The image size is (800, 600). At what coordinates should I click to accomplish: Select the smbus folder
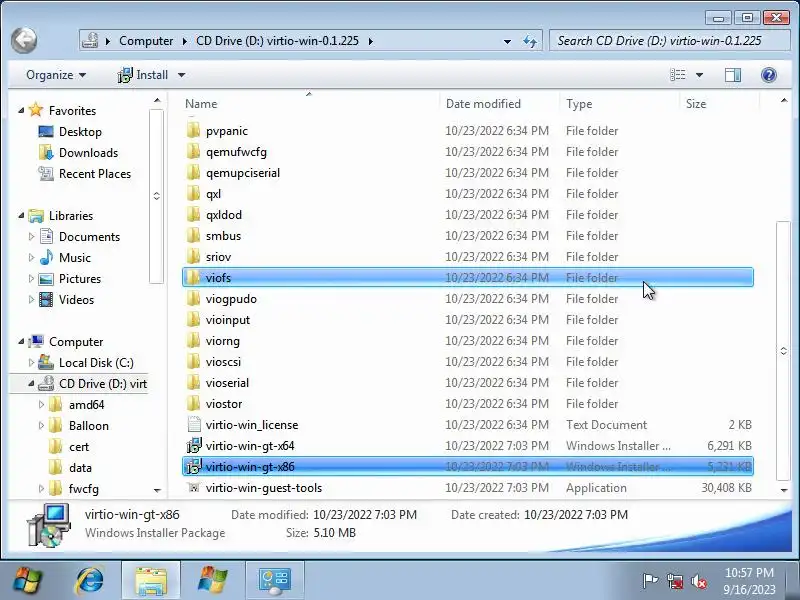223,235
